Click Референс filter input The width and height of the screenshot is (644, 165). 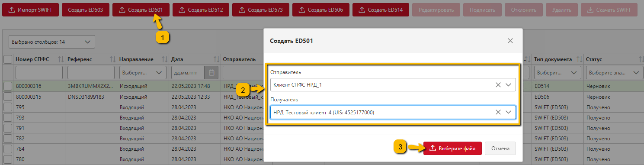coord(91,72)
